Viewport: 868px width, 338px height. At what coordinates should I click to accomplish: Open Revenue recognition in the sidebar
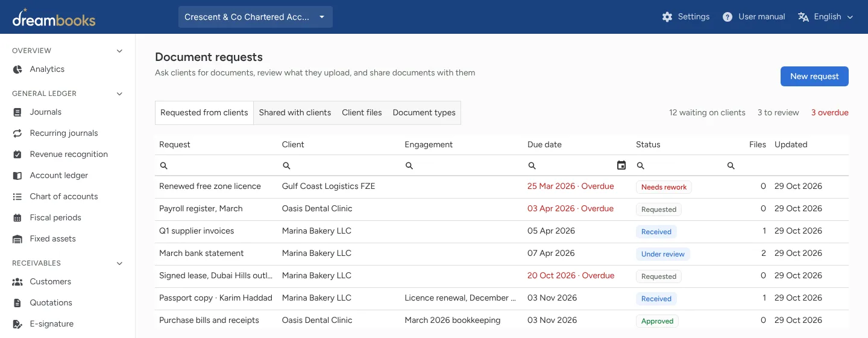coord(68,155)
